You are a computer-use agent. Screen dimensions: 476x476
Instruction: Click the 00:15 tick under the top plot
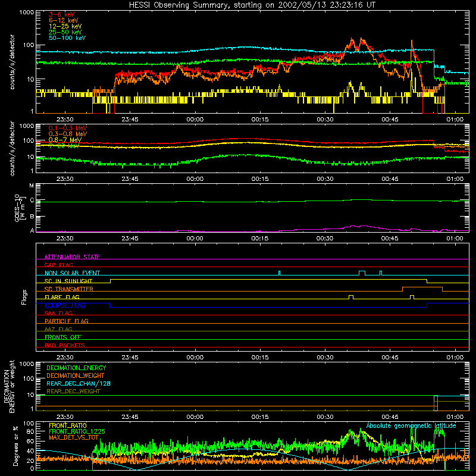[260, 120]
